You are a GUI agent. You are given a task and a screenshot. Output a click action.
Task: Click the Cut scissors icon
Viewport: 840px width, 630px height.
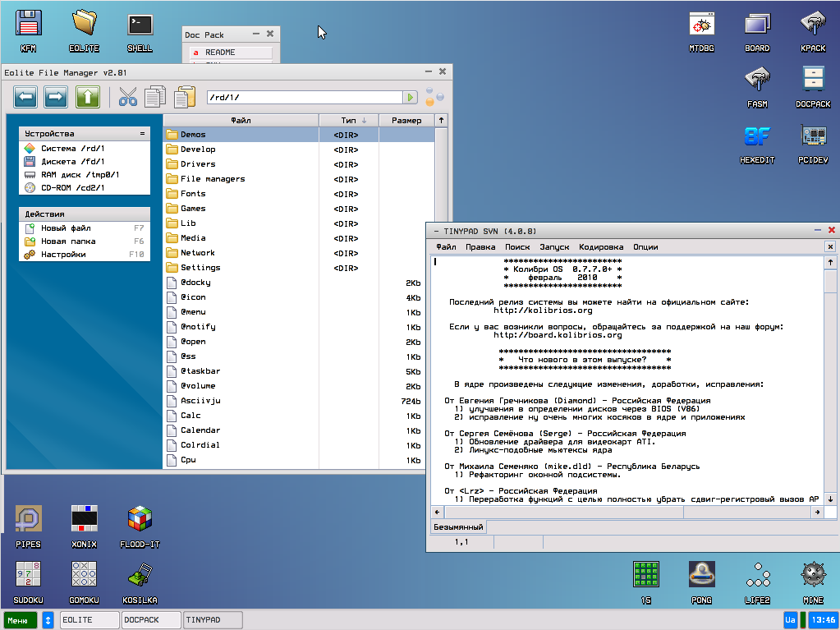click(x=128, y=97)
